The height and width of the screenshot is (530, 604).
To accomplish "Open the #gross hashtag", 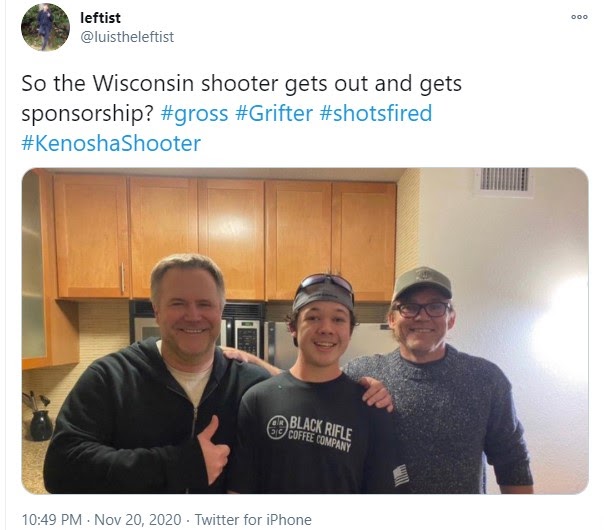I will 194,113.
